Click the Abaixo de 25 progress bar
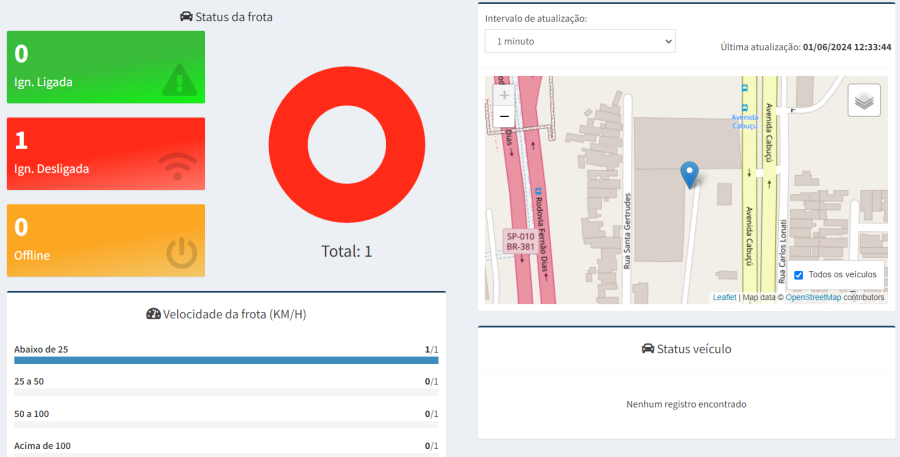Viewport: 900px width, 457px height. tap(226, 360)
